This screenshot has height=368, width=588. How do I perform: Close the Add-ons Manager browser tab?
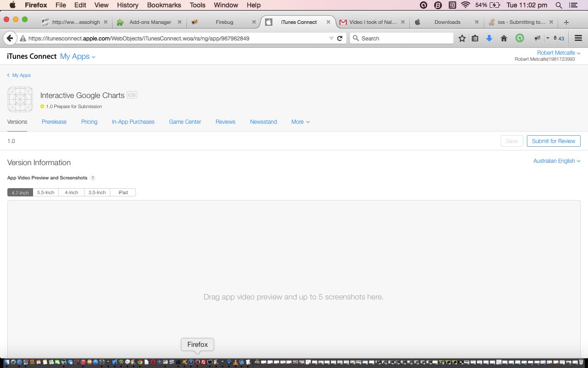(179, 22)
